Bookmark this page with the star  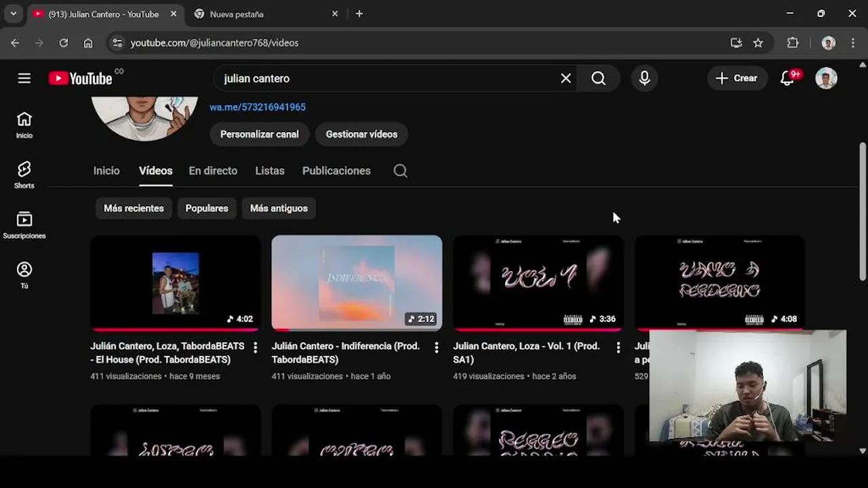758,43
